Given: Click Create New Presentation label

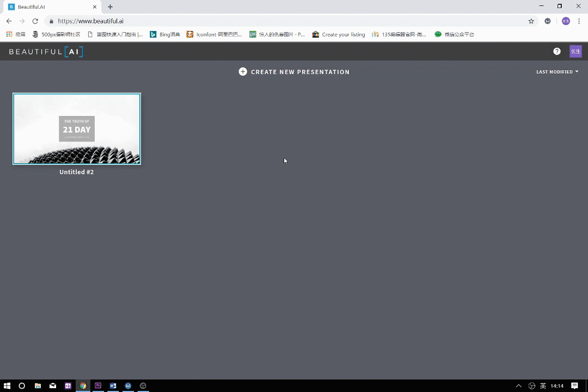Looking at the screenshot, I should (x=300, y=72).
